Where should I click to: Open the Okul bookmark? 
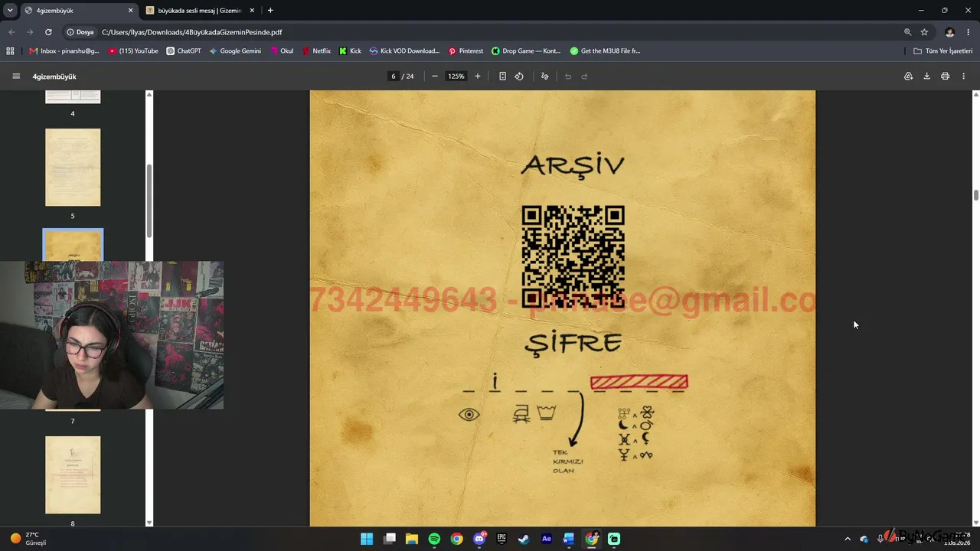[281, 51]
